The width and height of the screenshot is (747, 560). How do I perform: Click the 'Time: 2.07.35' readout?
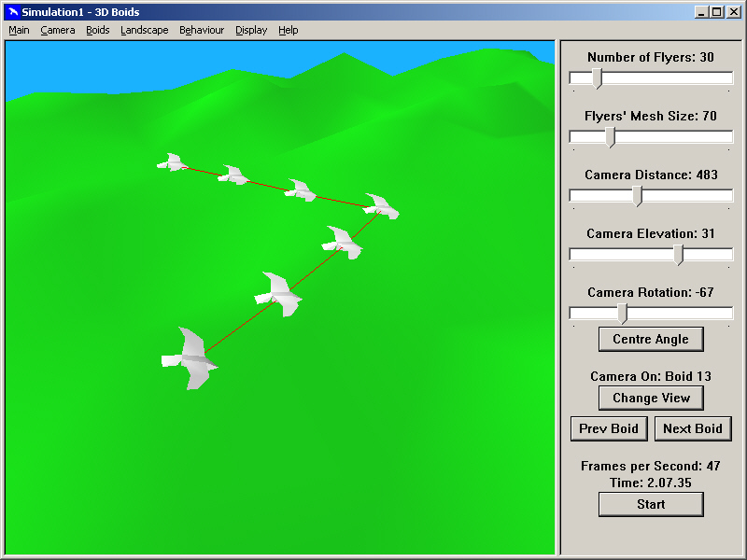[651, 483]
